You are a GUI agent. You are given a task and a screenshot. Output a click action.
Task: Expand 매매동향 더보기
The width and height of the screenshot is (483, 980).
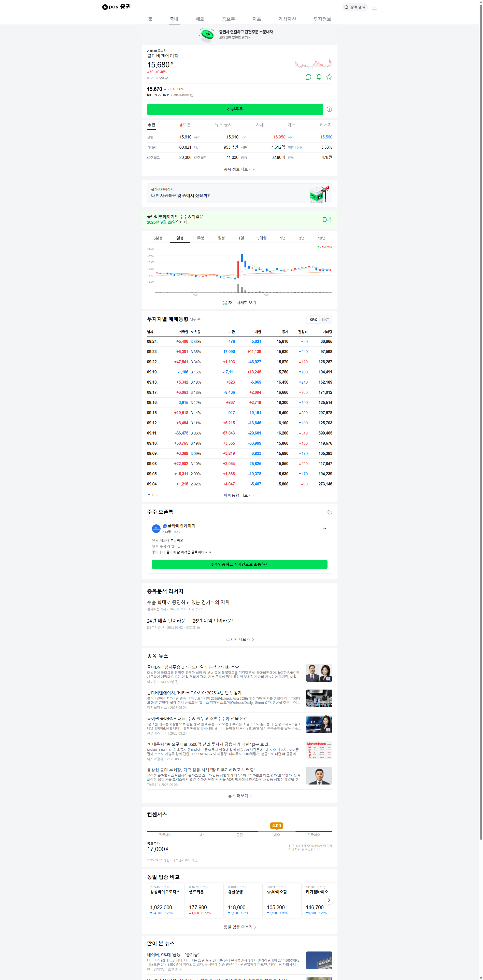[x=240, y=495]
